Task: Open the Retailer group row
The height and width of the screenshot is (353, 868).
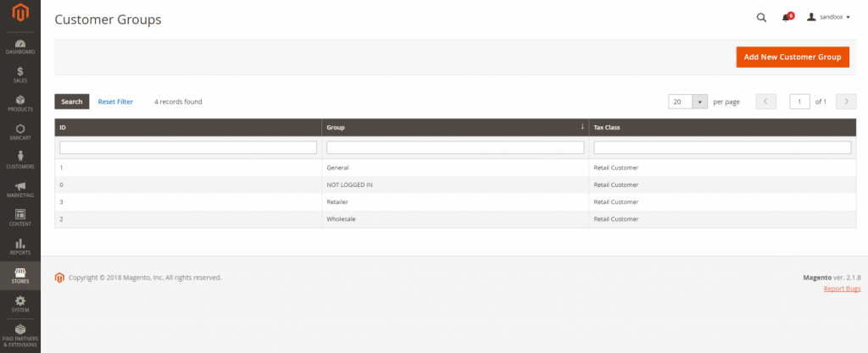Action: coord(455,201)
